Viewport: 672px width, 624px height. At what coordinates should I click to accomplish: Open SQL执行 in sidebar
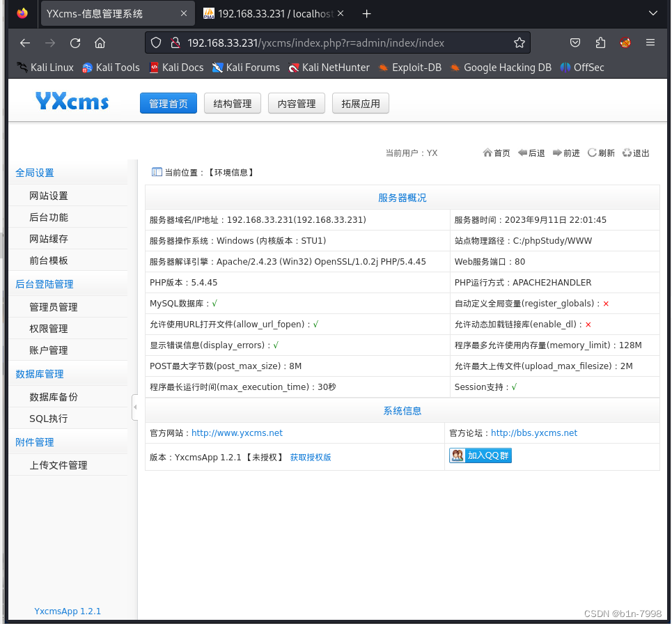coord(49,419)
